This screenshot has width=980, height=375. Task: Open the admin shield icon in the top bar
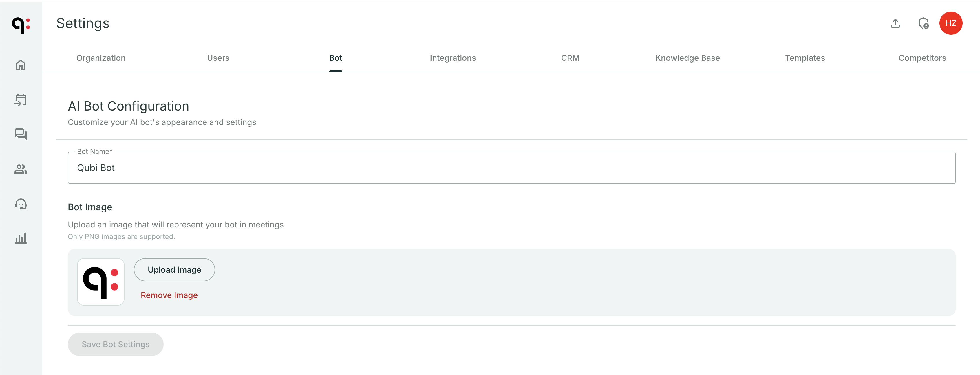coord(923,23)
